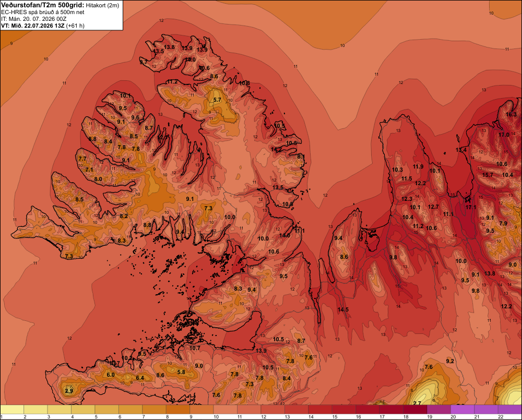Image resolution: width=522 pixels, height=420 pixels.
Task: Click the '7.1' temperature value
Action: [x=89, y=170]
